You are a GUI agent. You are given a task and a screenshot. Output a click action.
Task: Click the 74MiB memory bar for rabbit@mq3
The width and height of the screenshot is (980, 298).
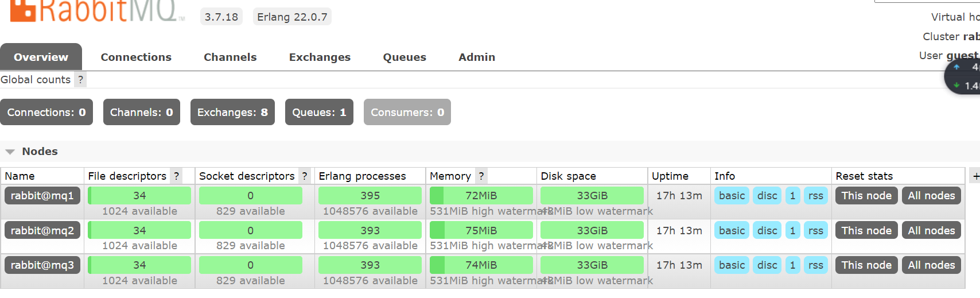[481, 265]
